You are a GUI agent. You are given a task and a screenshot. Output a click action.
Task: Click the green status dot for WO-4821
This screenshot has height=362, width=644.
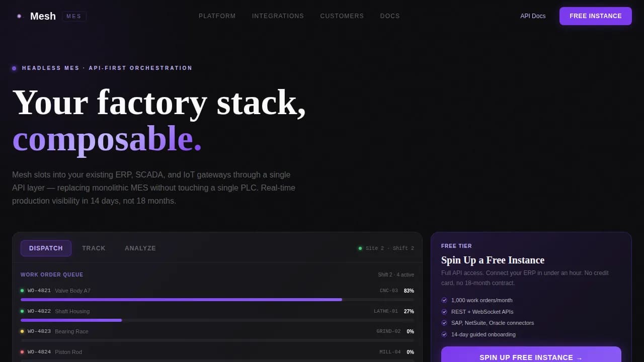coord(22,291)
